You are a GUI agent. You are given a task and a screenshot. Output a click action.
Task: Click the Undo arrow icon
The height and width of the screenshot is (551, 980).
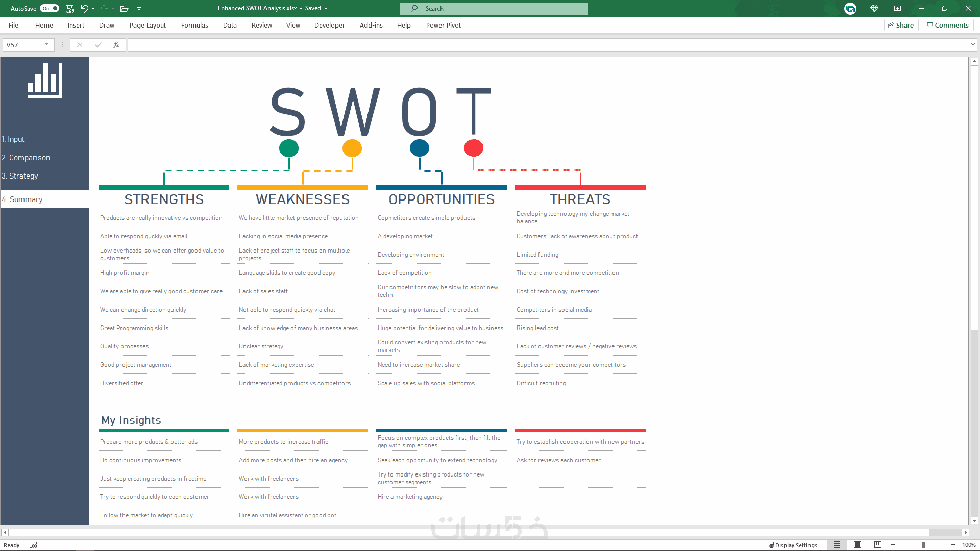pyautogui.click(x=84, y=8)
